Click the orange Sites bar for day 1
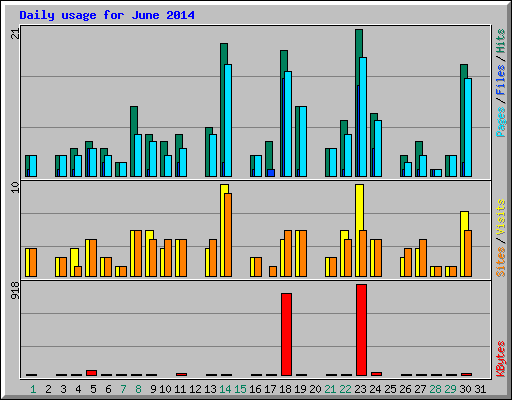Screen dimensions: 512x400 pyautogui.click(x=33, y=262)
